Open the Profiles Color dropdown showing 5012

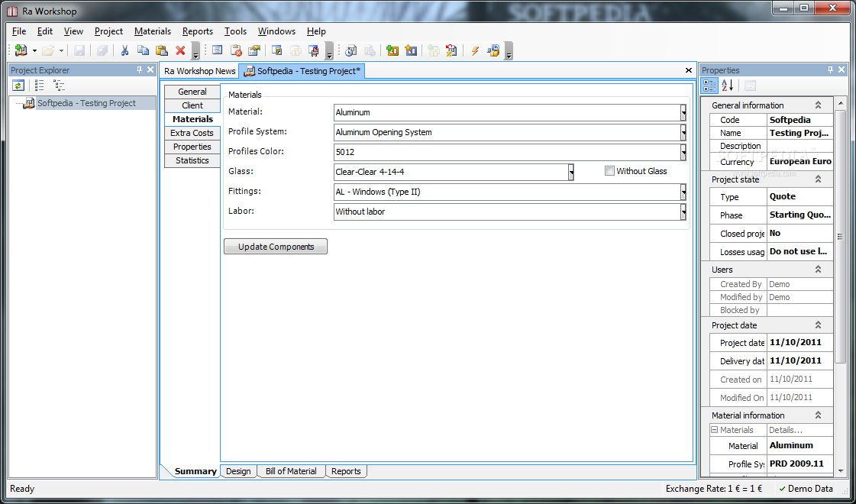[x=683, y=152]
